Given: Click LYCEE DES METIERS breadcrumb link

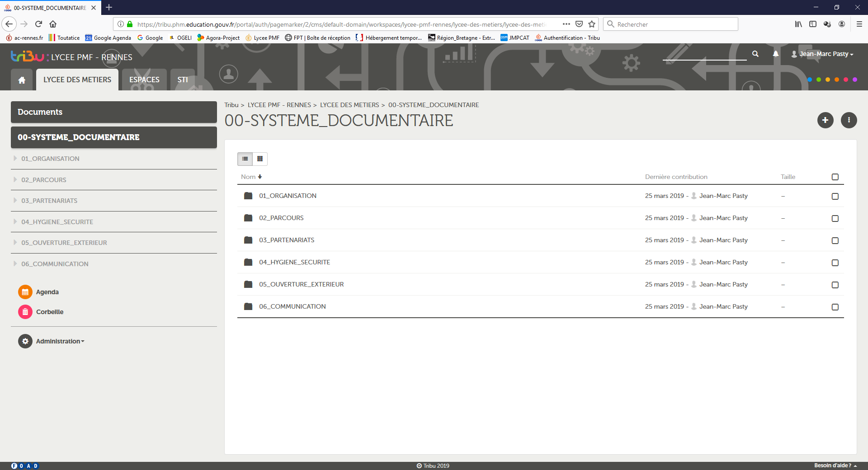Looking at the screenshot, I should pos(349,105).
